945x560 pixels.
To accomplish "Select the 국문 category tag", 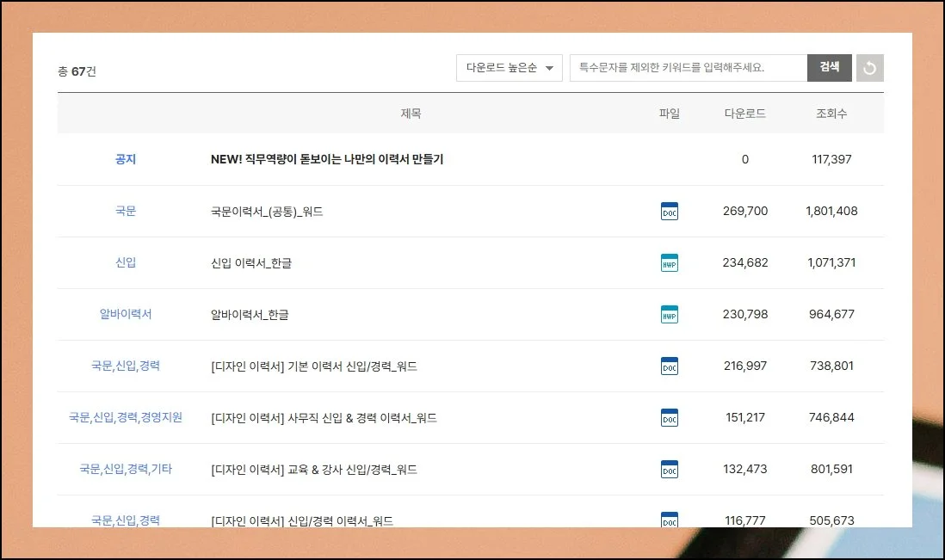I will pyautogui.click(x=126, y=211).
